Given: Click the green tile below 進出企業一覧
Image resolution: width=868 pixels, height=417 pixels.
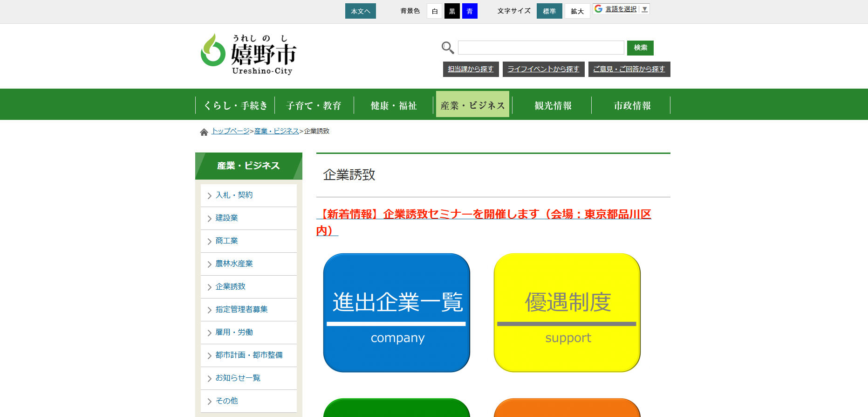Looking at the screenshot, I should [x=396, y=408].
